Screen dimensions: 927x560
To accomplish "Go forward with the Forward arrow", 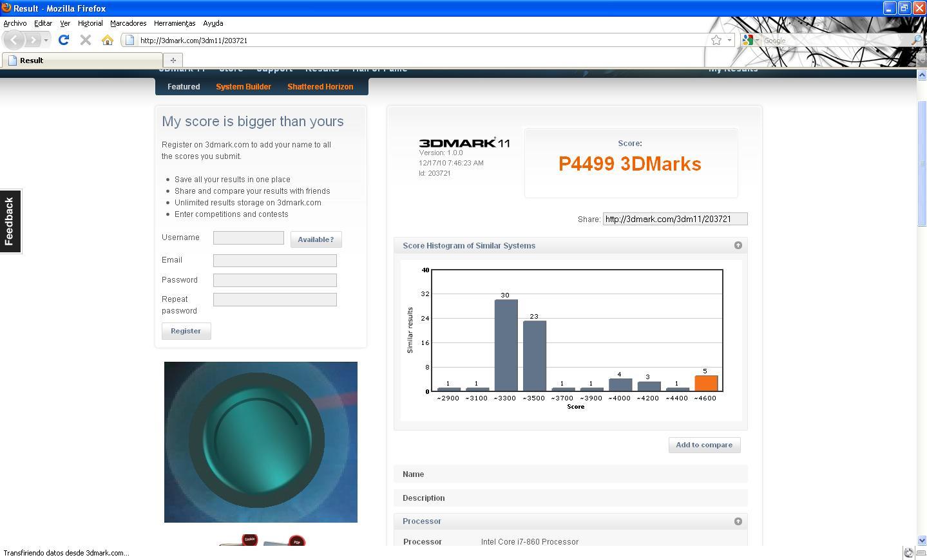I will [x=33, y=40].
